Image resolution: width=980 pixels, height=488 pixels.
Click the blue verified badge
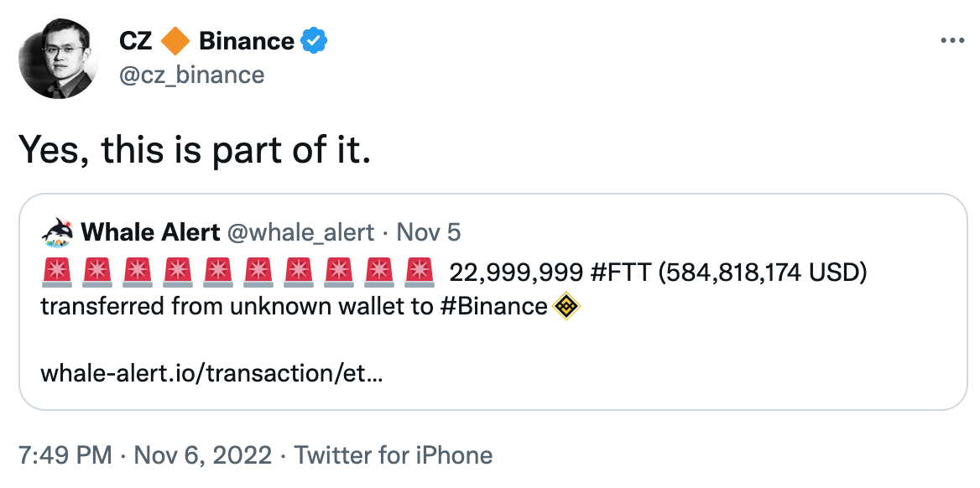tap(315, 40)
